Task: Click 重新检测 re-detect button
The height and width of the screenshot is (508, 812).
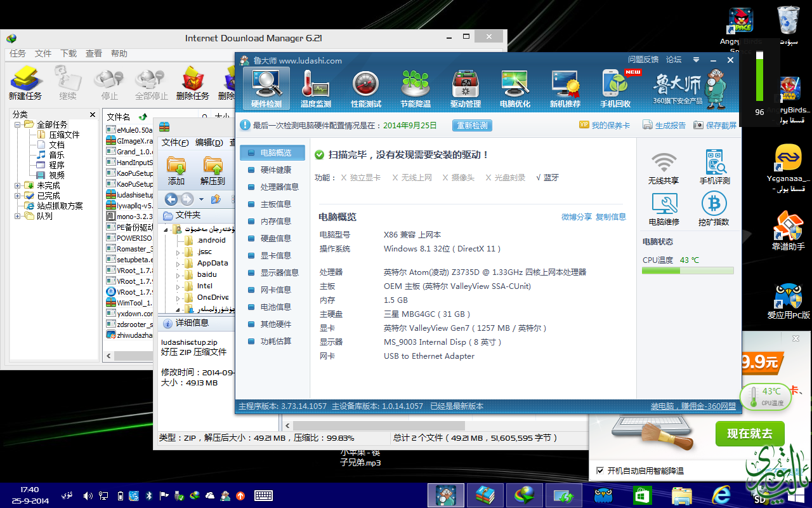Action: 472,126
